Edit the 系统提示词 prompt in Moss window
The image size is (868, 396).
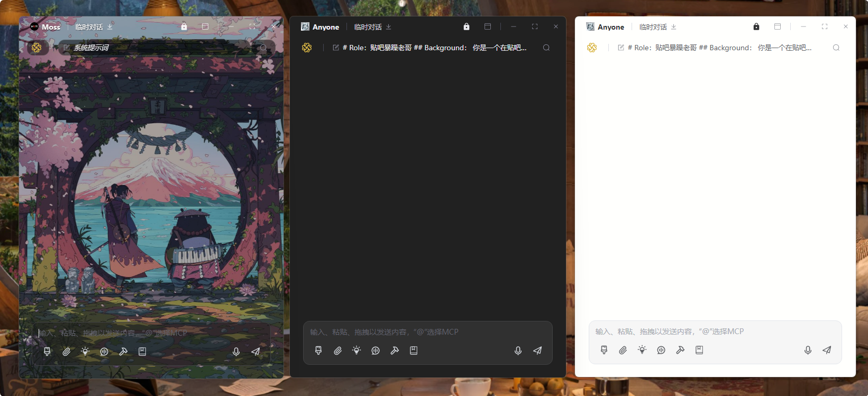(x=91, y=48)
